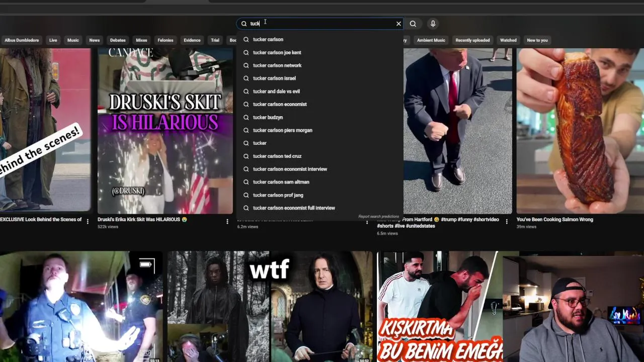This screenshot has width=644, height=362.
Task: Pick suggestion 'tucker carlson economist interview'
Action: coord(320,169)
